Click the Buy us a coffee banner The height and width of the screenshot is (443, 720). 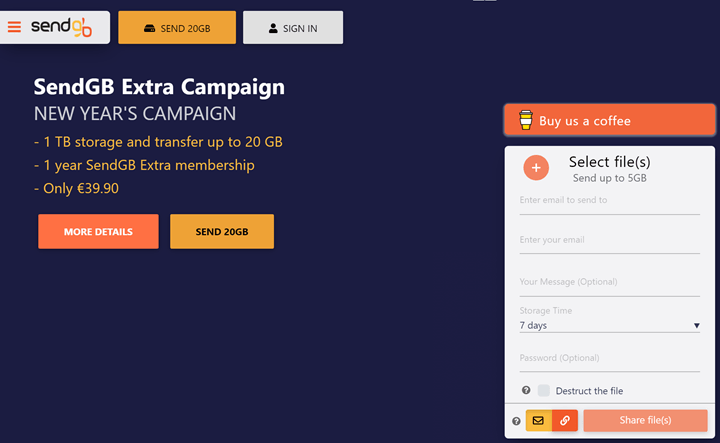609,120
